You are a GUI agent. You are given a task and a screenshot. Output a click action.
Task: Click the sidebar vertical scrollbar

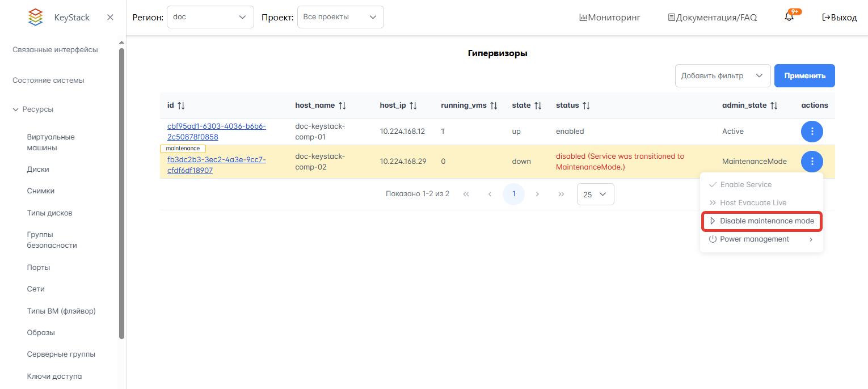121,193
